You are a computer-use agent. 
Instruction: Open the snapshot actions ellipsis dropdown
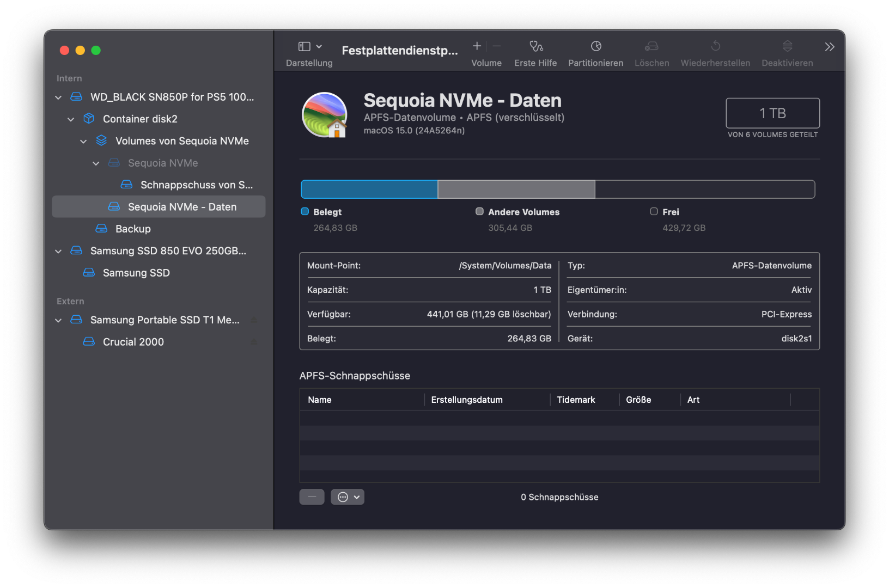point(348,497)
